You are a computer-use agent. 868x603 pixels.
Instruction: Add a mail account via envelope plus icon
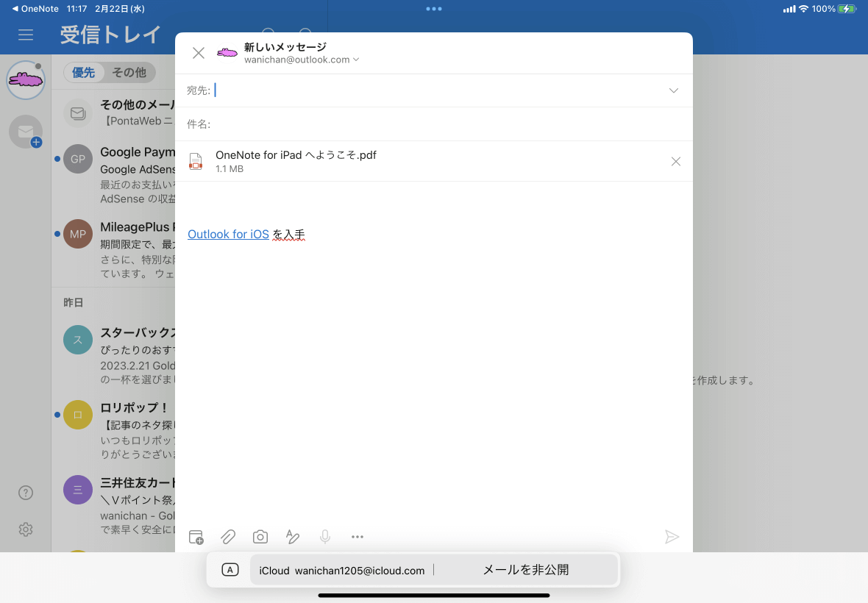pos(26,132)
